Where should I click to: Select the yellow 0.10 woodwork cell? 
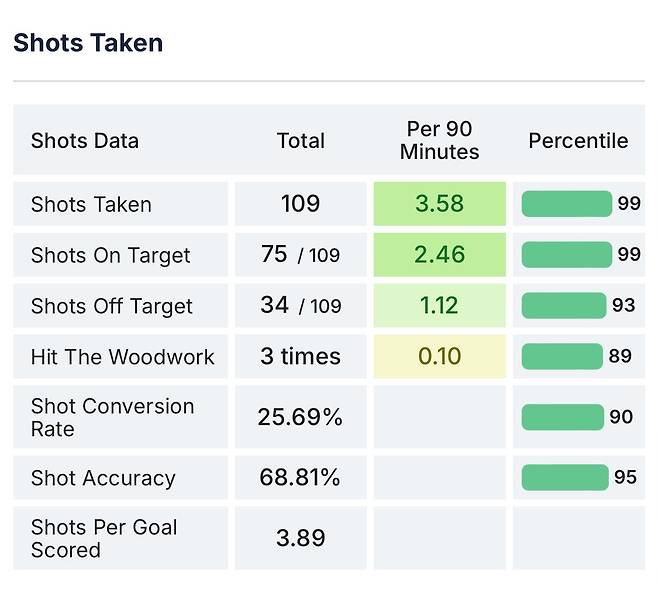pyautogui.click(x=439, y=357)
